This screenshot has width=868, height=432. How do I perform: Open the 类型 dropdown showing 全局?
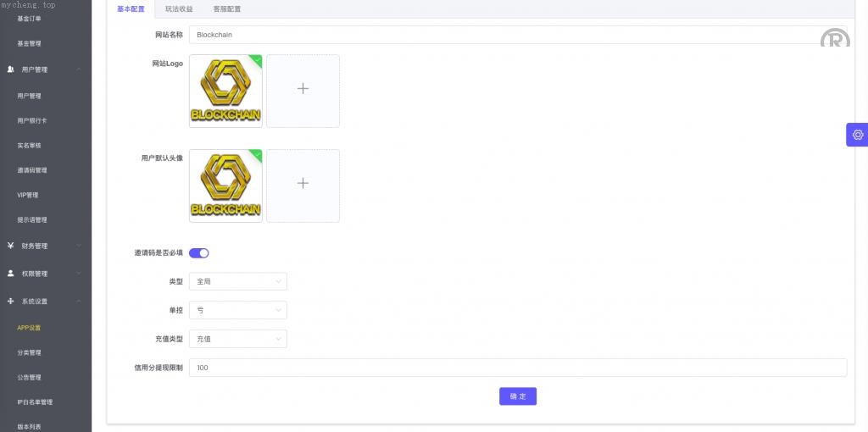(x=237, y=281)
